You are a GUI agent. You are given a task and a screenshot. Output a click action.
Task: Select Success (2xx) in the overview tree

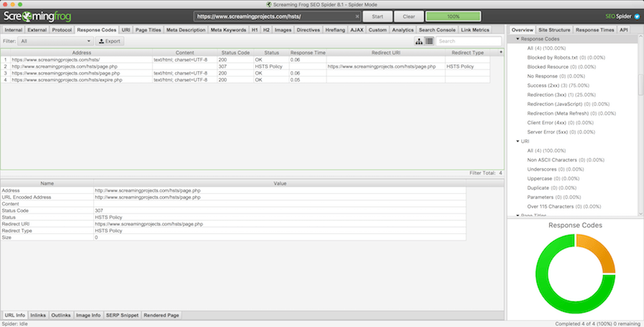(558, 86)
